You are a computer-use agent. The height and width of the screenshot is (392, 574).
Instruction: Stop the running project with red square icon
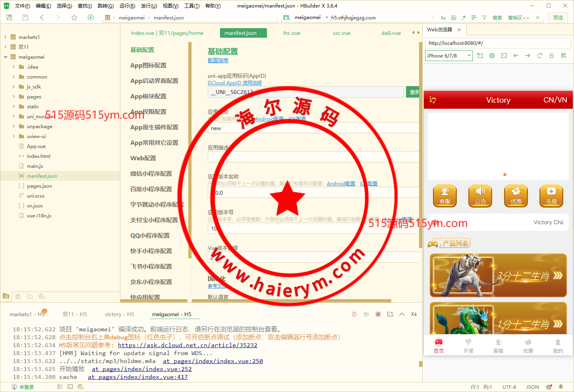(x=378, y=314)
